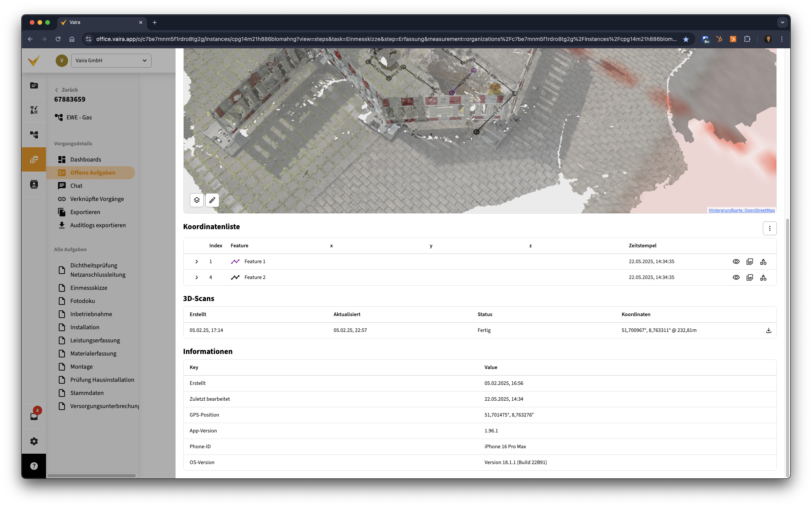Open the map layers button
Viewport: 812px width, 507px height.
196,200
